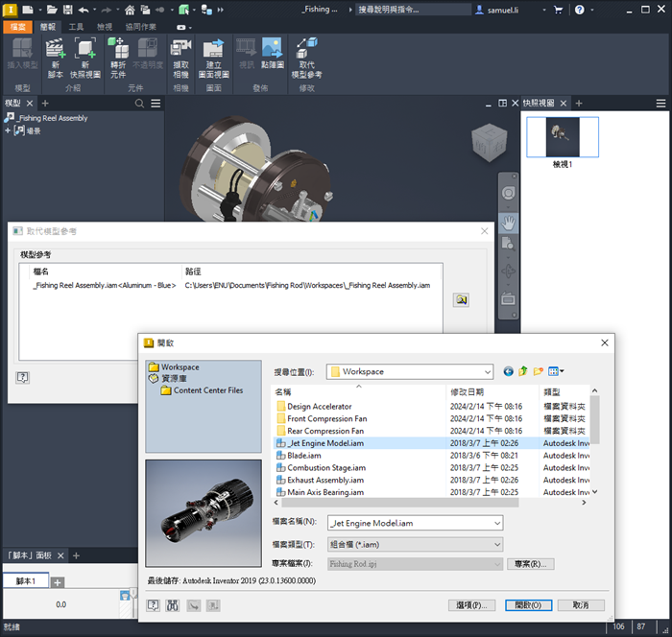This screenshot has height=637, width=672.
Task: Click the Find binoculars icon in Open dialog
Action: pyautogui.click(x=172, y=605)
